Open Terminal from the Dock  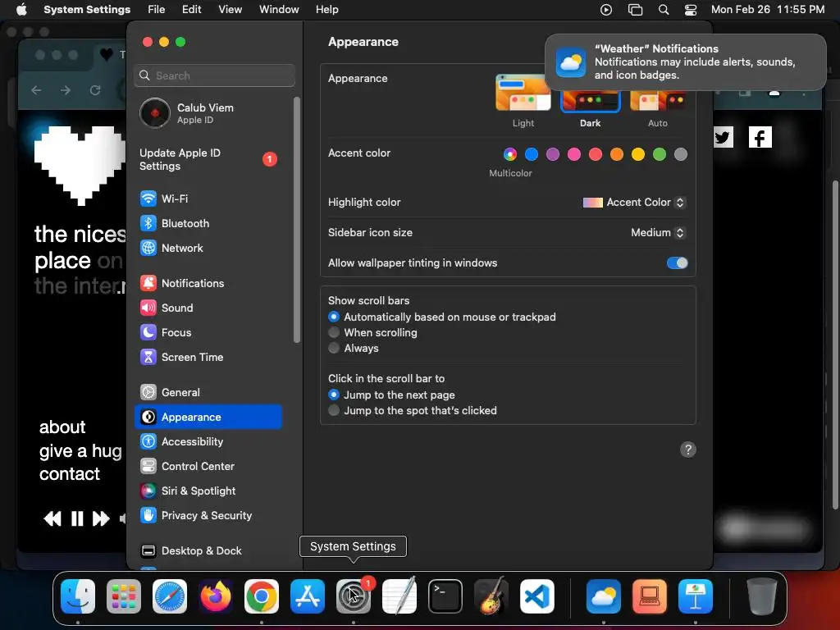(x=445, y=596)
